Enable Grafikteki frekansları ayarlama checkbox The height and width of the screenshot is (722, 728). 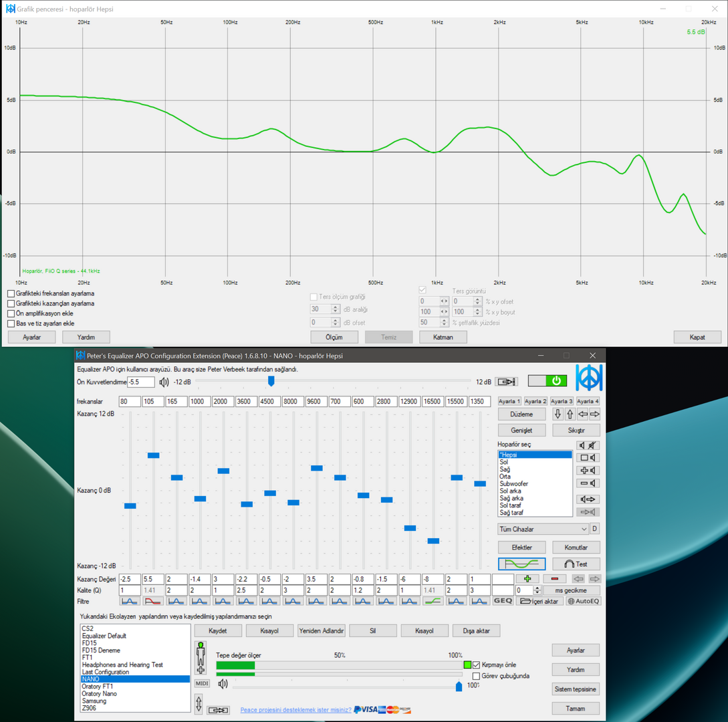click(11, 293)
